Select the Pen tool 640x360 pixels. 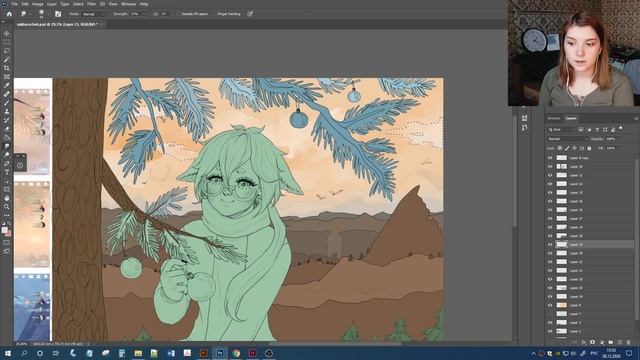(7, 164)
